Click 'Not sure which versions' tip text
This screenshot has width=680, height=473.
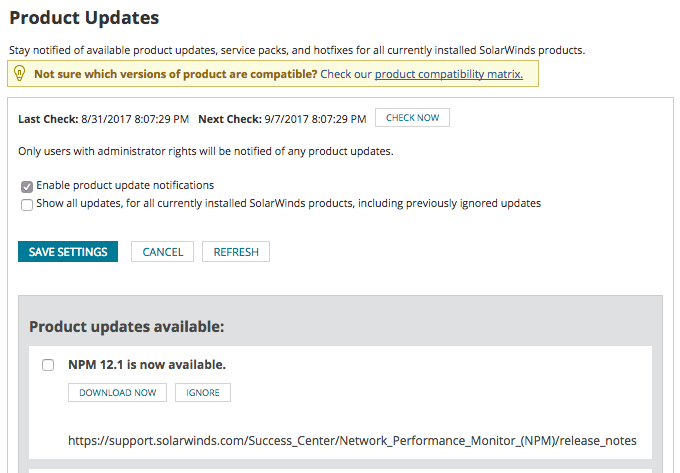(176, 74)
